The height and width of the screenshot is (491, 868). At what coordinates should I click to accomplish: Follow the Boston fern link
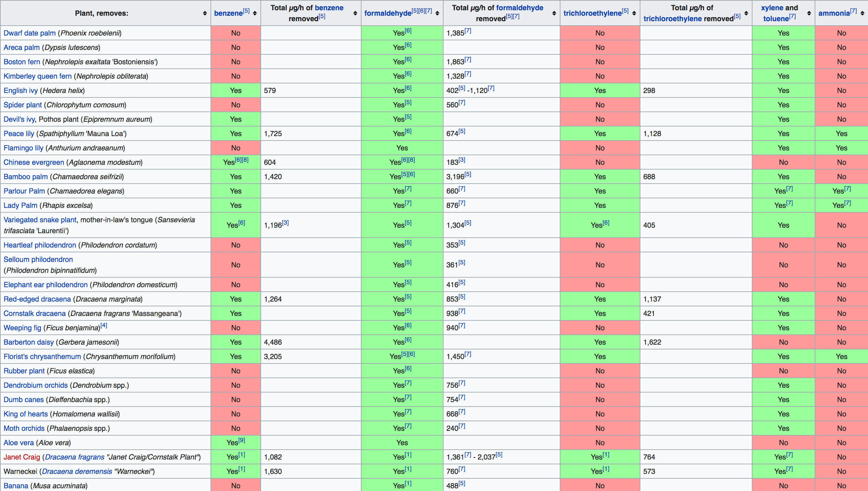(x=22, y=62)
